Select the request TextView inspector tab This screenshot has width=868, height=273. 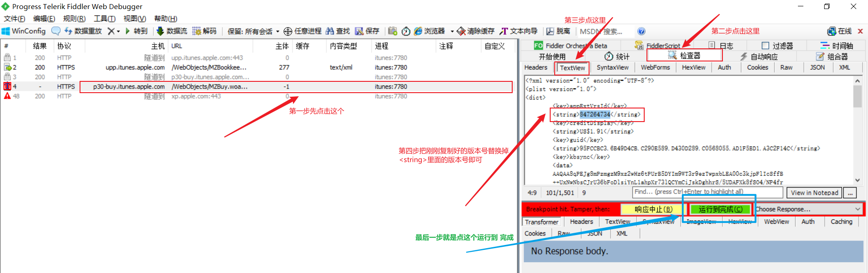(x=572, y=68)
